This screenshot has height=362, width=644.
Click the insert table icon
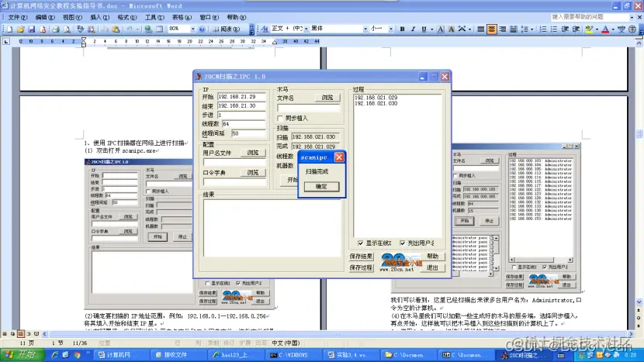pos(159,29)
